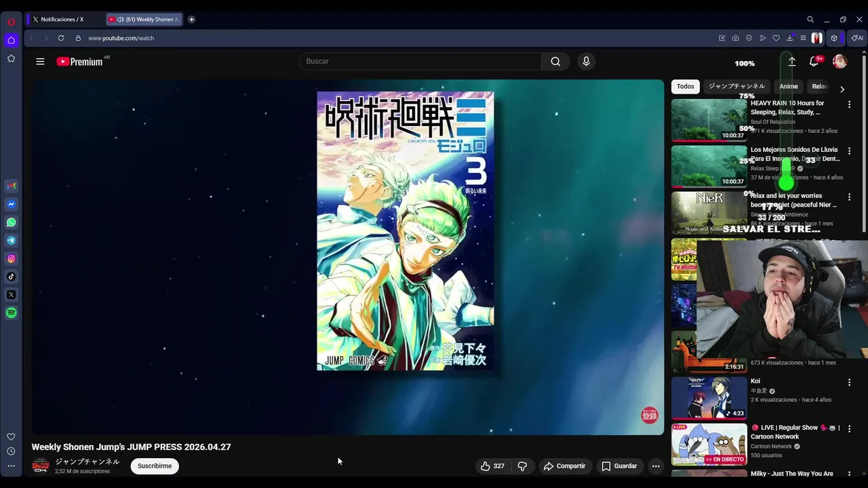Click the video title Weekly Shonen Jump's JUMP PRESS
The width and height of the screenshot is (868, 488).
coord(131,447)
